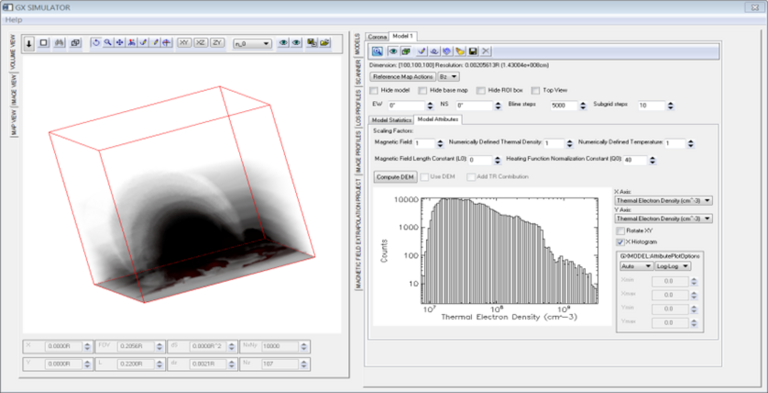Switch to the Corona tab

pos(377,36)
